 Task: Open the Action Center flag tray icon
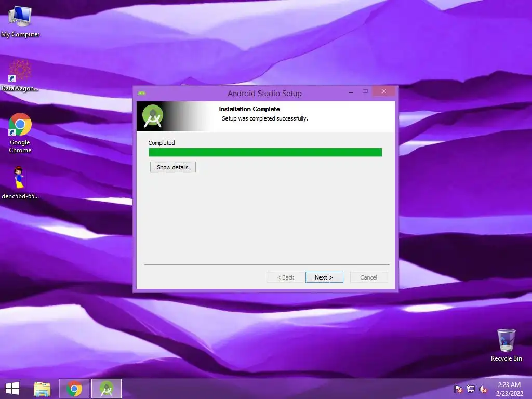click(x=458, y=389)
